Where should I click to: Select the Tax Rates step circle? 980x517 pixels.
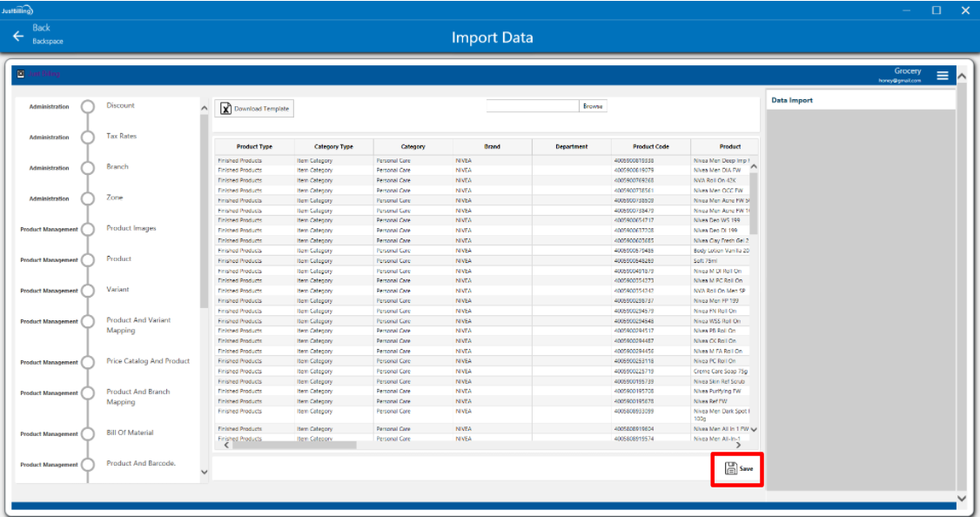coord(87,137)
